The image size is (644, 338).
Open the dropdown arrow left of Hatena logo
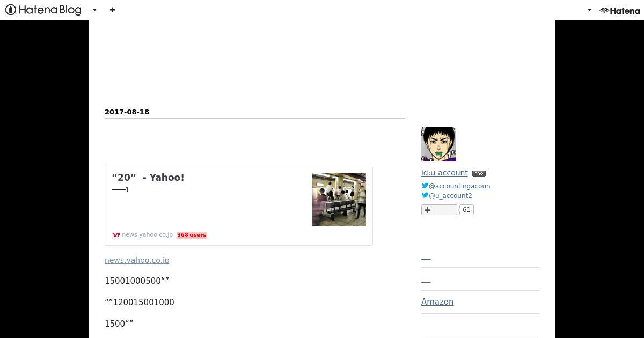click(x=589, y=10)
